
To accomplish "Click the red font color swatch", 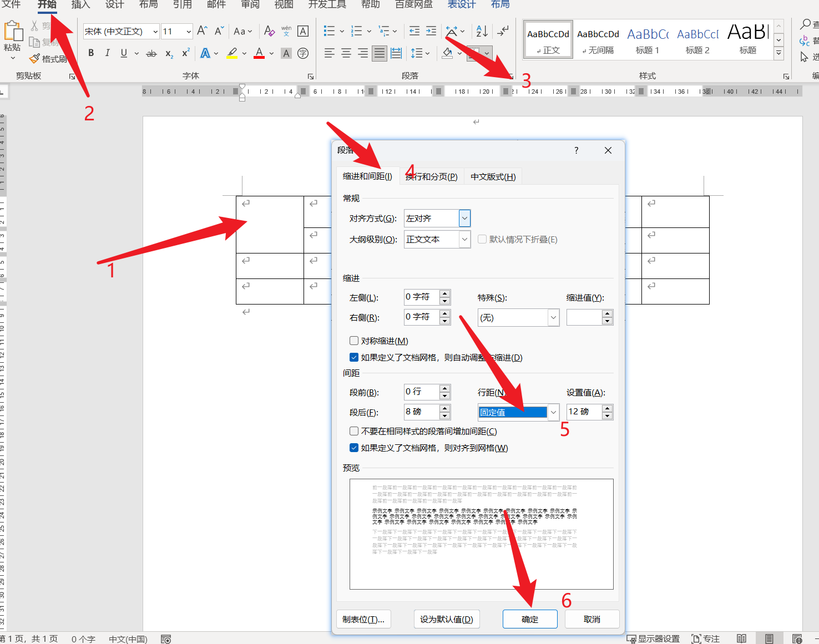I will coord(259,53).
